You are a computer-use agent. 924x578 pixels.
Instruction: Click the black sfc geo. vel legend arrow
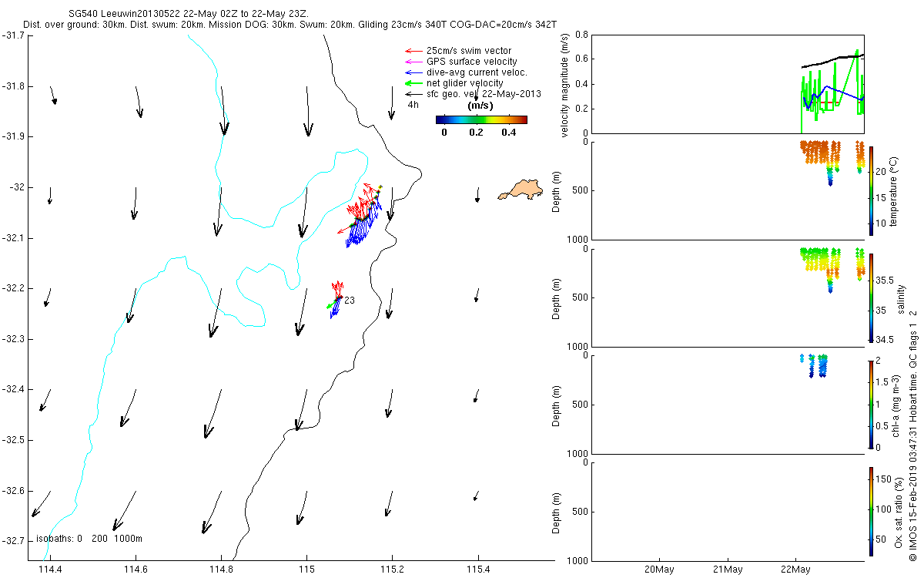413,93
